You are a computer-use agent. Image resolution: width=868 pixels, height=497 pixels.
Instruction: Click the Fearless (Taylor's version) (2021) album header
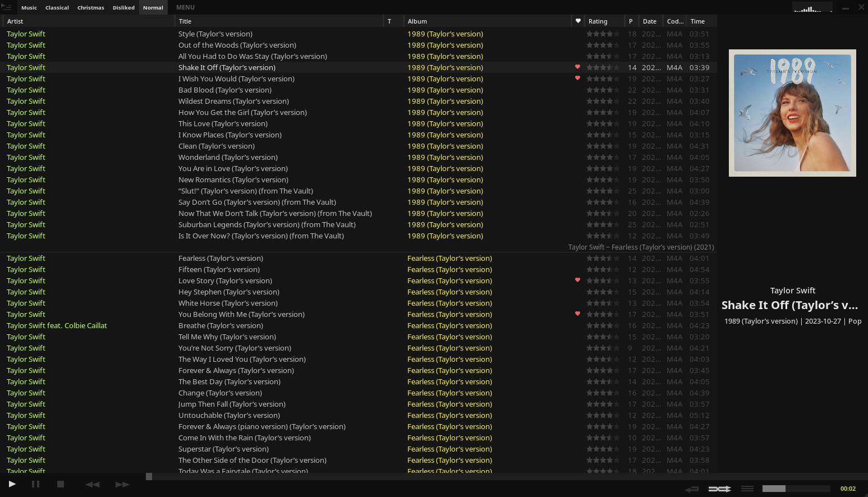click(x=641, y=247)
